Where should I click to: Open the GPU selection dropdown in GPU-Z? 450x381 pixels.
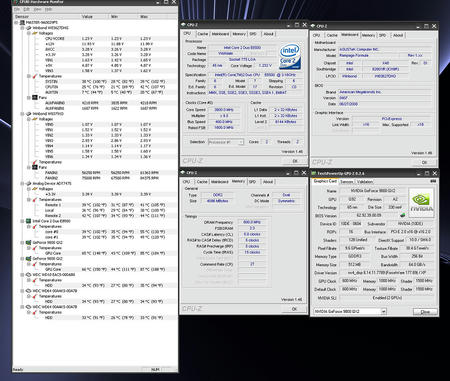point(384,311)
